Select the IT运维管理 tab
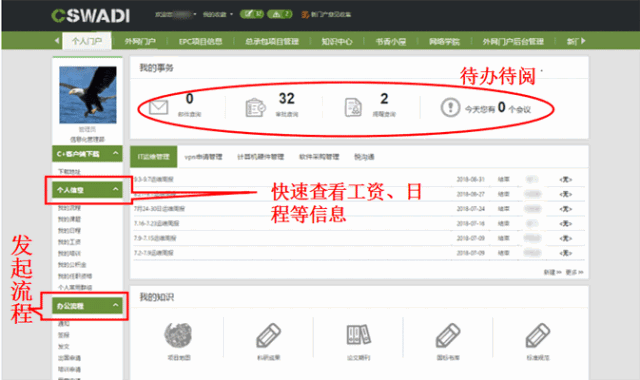Image resolution: width=640 pixels, height=380 pixels. point(153,157)
